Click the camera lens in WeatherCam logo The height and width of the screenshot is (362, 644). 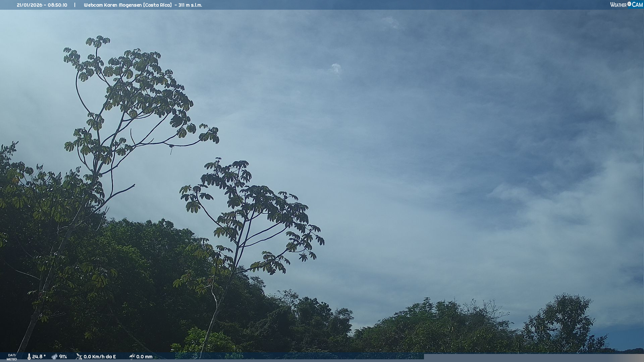pos(629,4)
